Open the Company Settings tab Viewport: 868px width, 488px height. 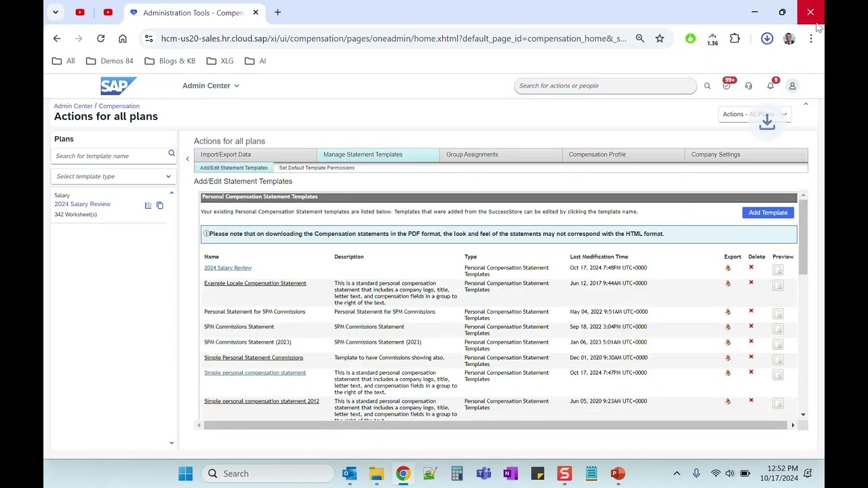(746, 155)
